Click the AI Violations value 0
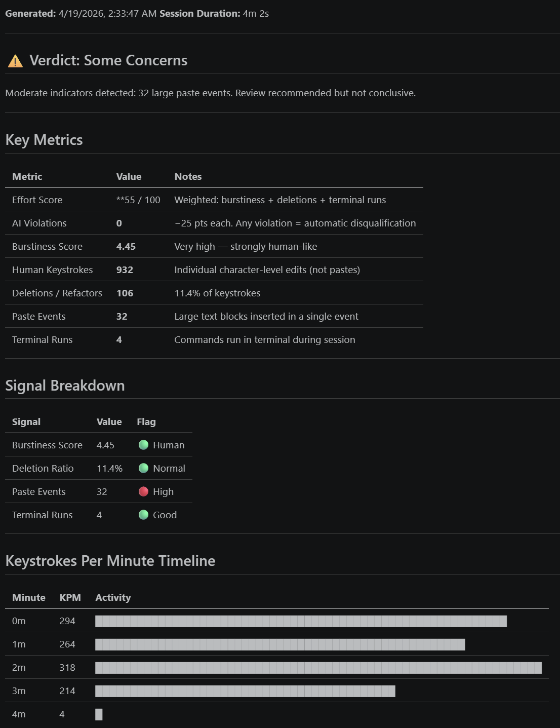 pyautogui.click(x=119, y=223)
